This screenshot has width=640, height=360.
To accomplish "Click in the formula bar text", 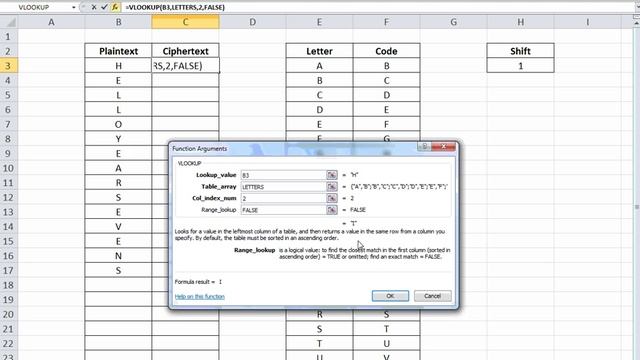I will 175,7.
